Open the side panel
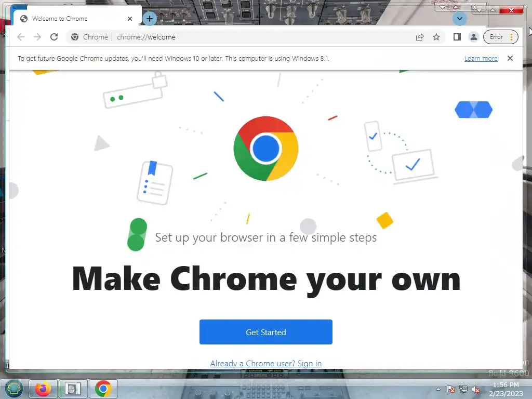This screenshot has height=399, width=532. pos(457,37)
